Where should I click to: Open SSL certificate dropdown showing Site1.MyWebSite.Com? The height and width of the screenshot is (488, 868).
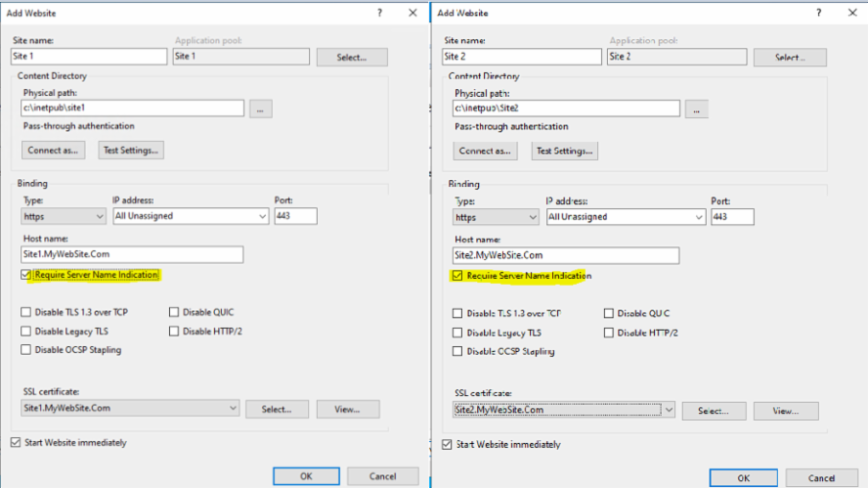(130, 408)
